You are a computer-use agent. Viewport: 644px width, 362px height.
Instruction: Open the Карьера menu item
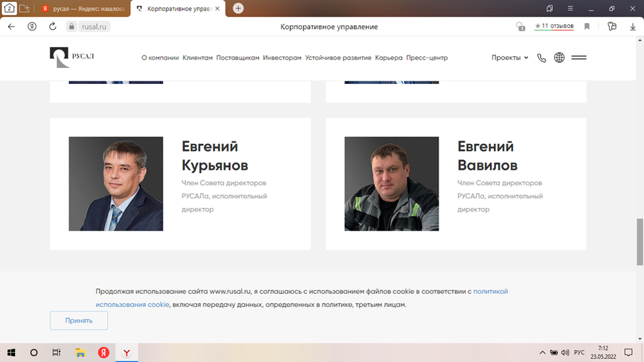point(388,57)
